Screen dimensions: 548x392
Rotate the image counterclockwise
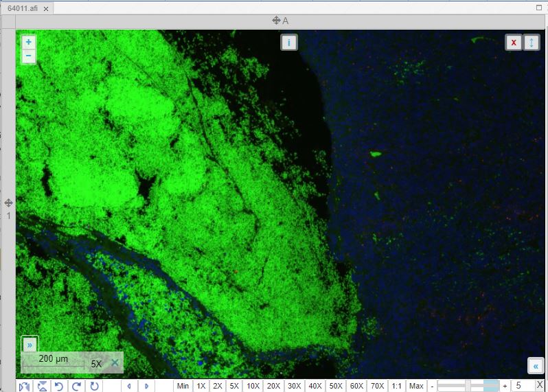pyautogui.click(x=59, y=386)
